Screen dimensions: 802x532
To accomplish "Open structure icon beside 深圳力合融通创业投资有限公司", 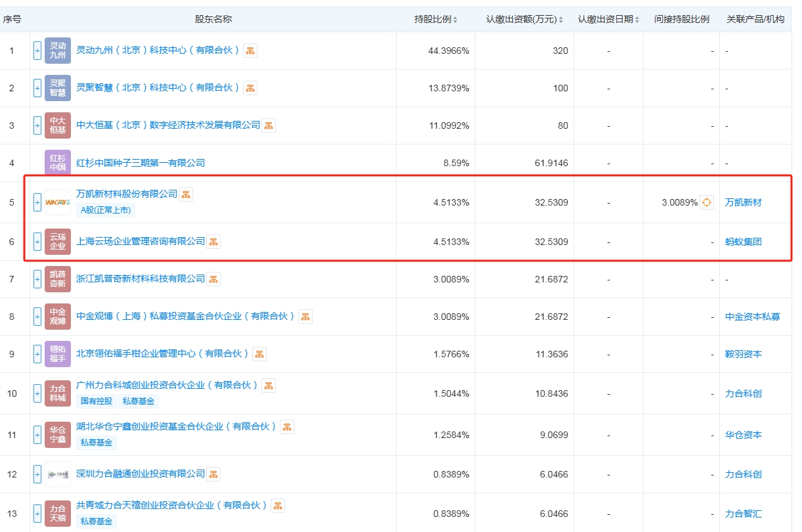I will tap(213, 474).
